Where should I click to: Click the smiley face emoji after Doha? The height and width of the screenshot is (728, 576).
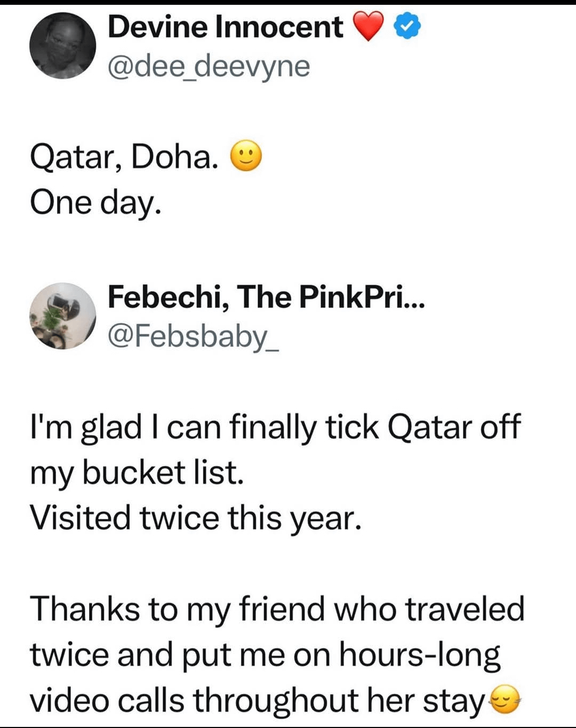[x=246, y=156]
